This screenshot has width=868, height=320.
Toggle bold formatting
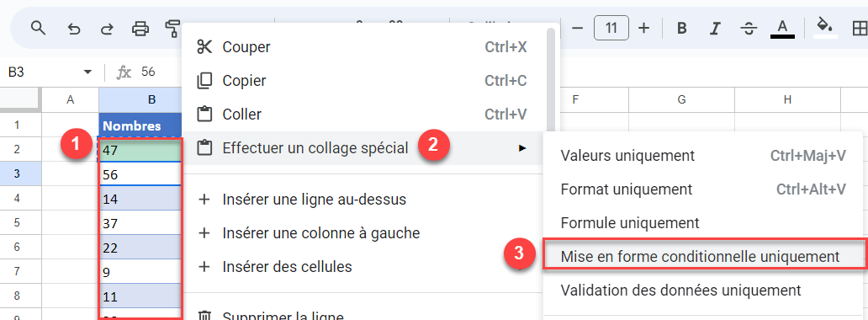tap(682, 28)
